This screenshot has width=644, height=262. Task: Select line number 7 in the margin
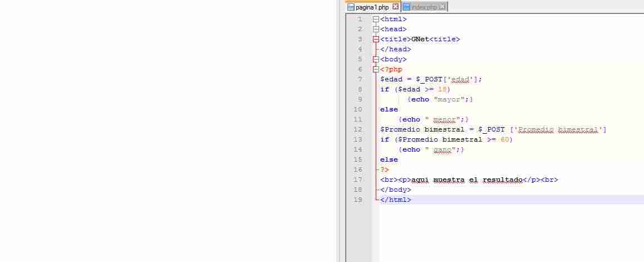360,79
